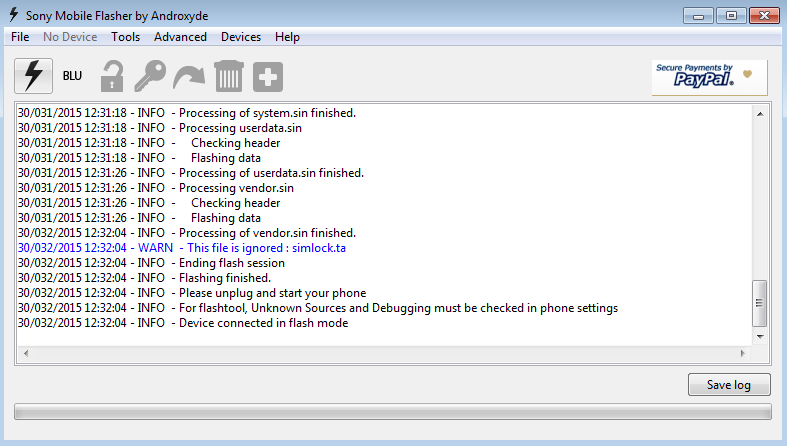Open the PayPal donation banner
The width and height of the screenshot is (787, 446).
pos(710,77)
